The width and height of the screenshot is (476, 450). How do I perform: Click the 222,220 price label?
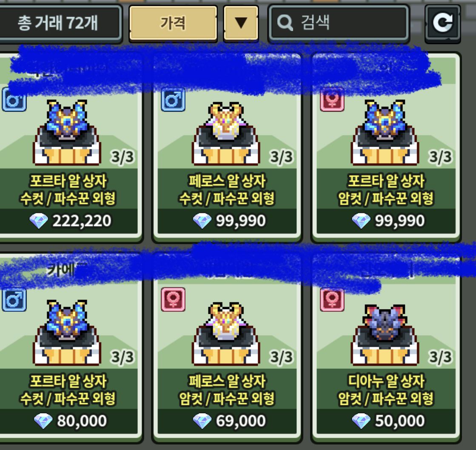(82, 221)
